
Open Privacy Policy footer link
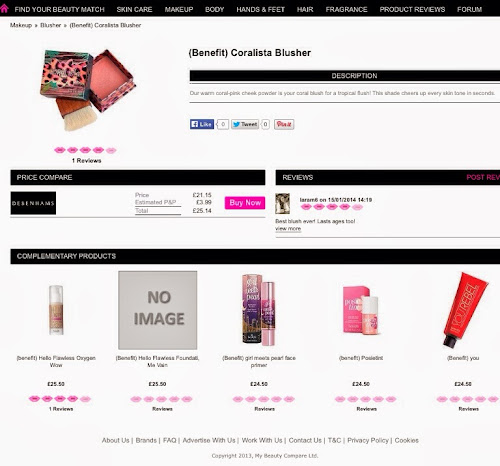368,440
